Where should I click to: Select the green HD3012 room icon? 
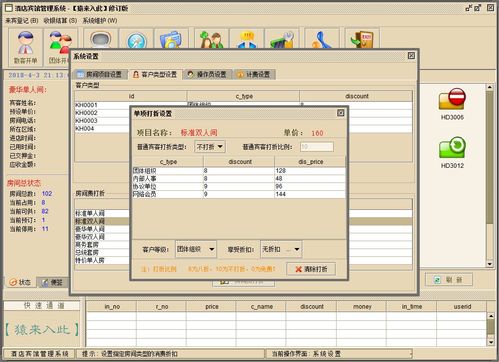pyautogui.click(x=452, y=152)
